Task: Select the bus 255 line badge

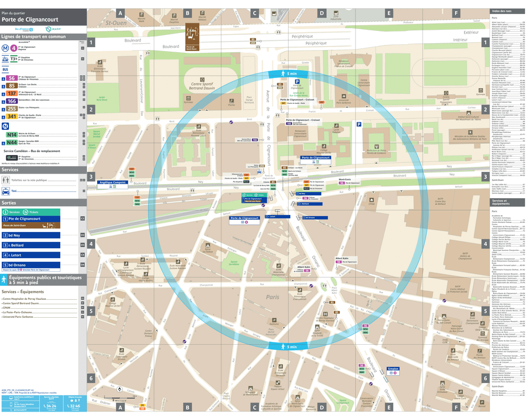Action: (12, 108)
